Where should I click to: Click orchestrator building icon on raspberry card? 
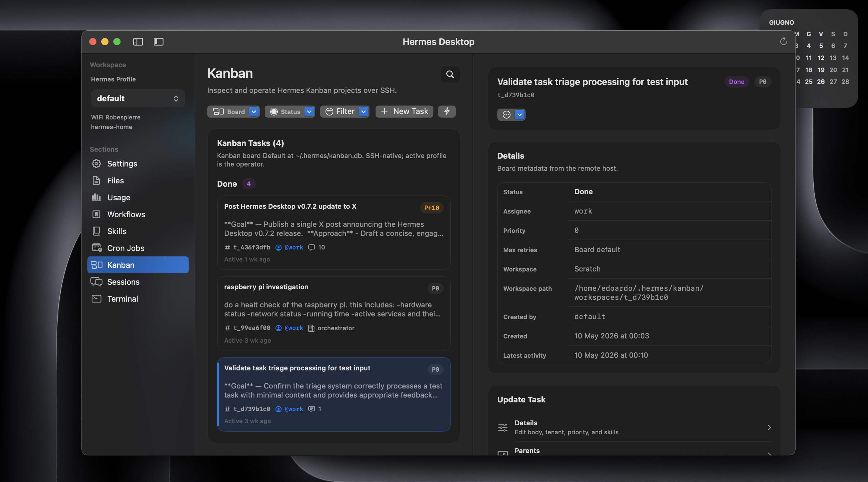pyautogui.click(x=311, y=328)
